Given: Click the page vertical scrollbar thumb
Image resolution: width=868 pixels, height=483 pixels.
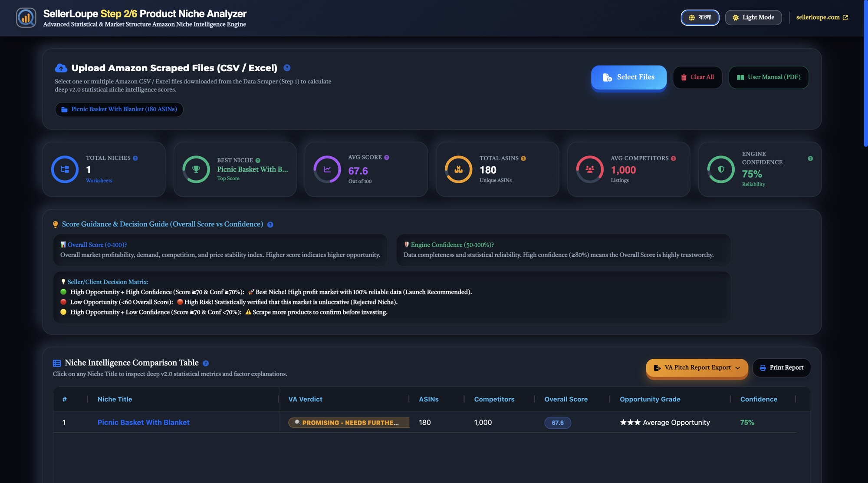Looking at the screenshot, I should tap(865, 73).
